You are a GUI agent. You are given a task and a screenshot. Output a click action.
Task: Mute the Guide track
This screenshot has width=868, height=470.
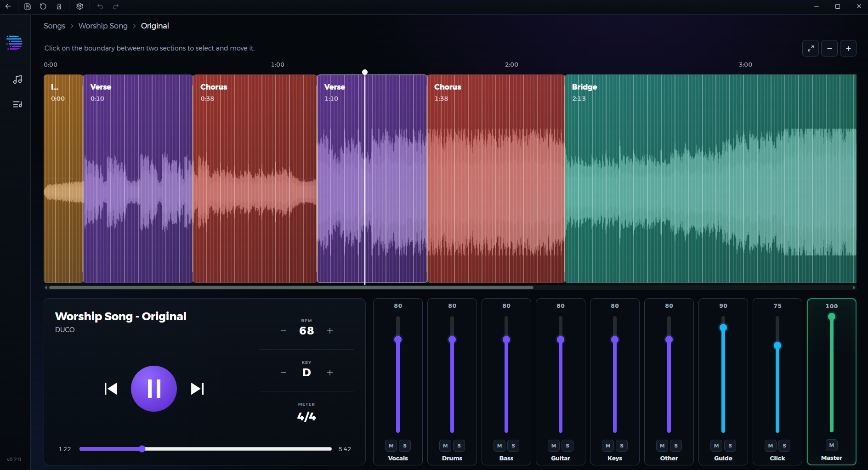tap(716, 446)
